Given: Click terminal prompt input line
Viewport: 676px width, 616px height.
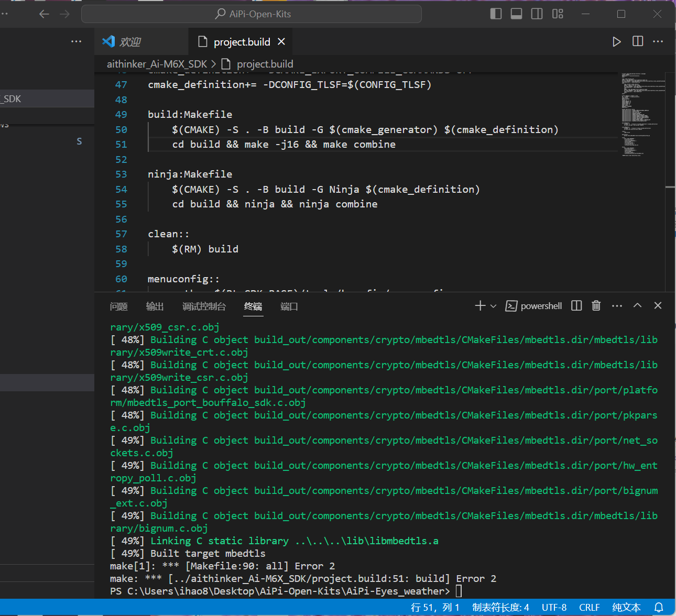Looking at the screenshot, I should point(286,591).
